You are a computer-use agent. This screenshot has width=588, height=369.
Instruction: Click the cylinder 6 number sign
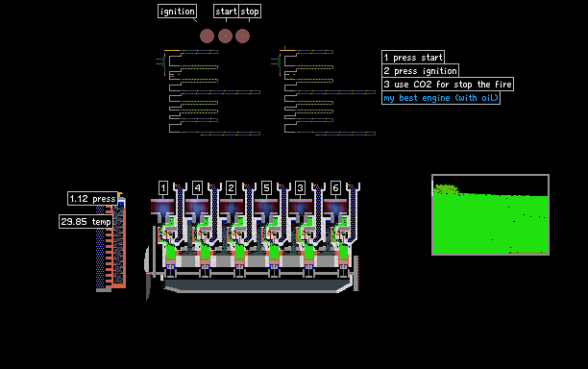[x=335, y=188]
